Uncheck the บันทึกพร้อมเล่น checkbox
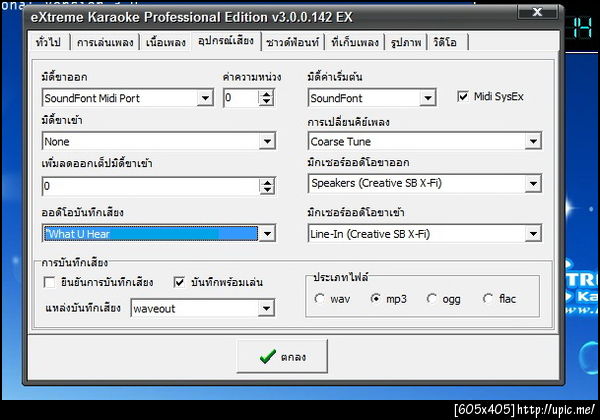Screen dimensions: 600x420 click(x=179, y=282)
